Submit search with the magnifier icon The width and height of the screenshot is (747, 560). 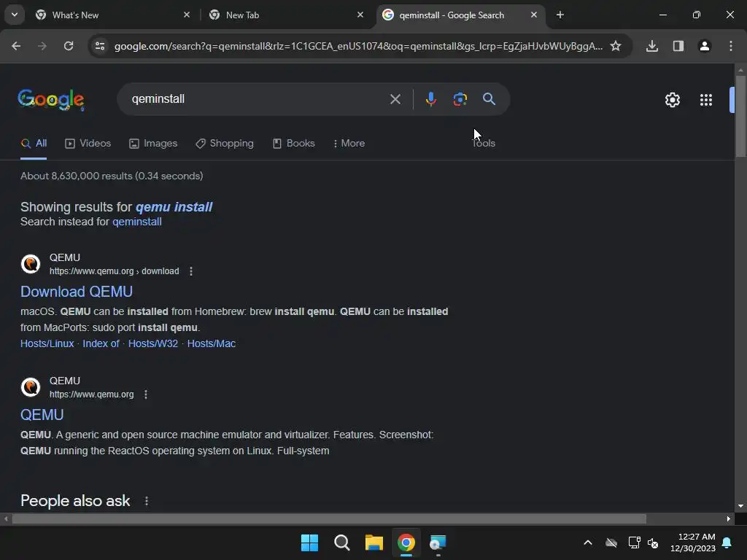489,99
